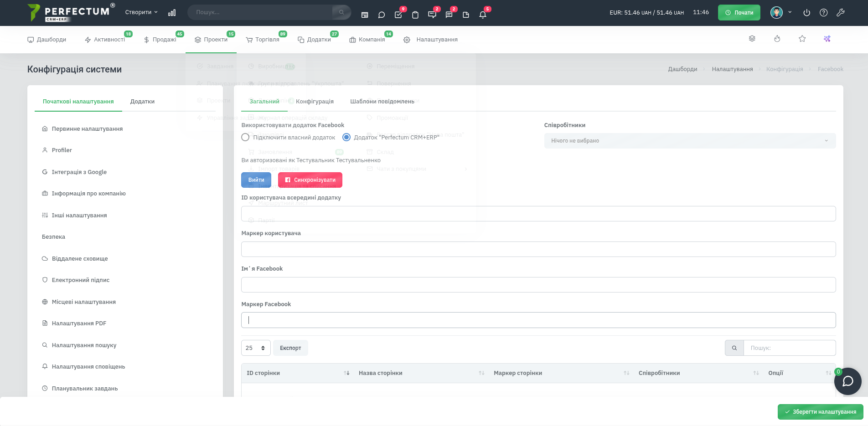The height and width of the screenshot is (426, 868).
Task: Expand the user avatar profile menu
Action: pyautogui.click(x=781, y=12)
